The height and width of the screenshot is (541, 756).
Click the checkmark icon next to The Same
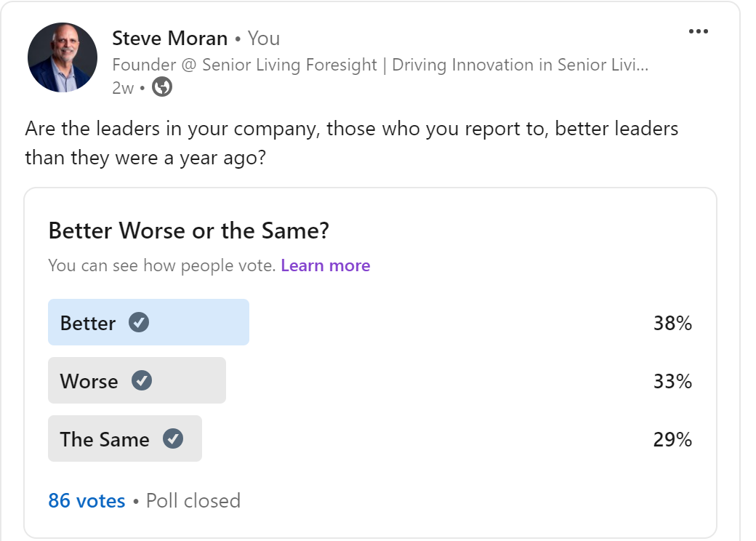pyautogui.click(x=172, y=438)
